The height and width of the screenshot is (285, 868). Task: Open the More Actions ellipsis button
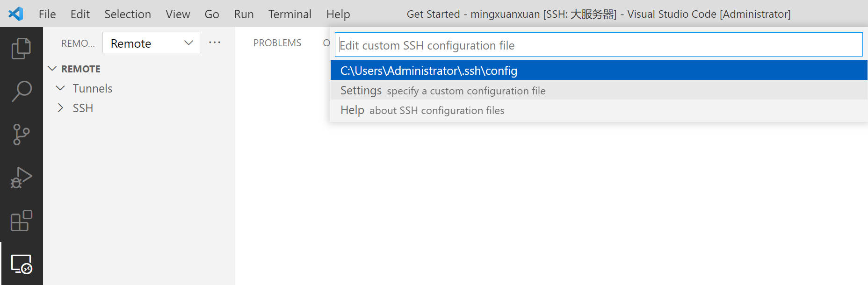[x=215, y=43]
